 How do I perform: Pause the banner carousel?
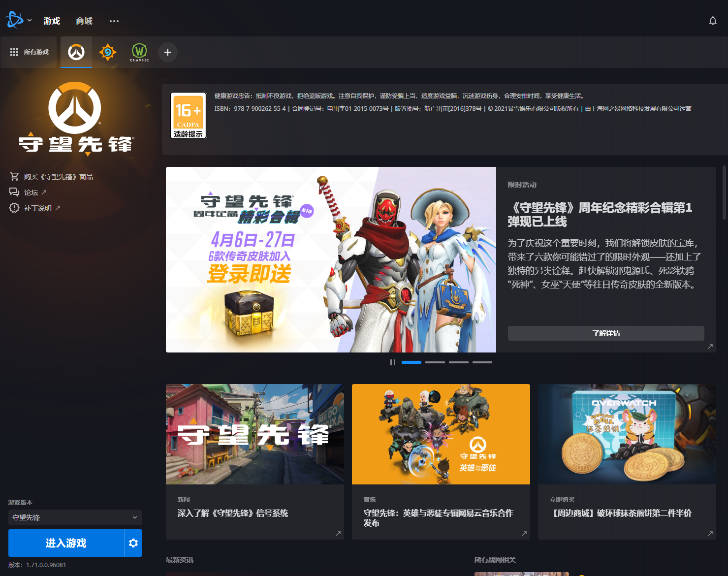(393, 362)
